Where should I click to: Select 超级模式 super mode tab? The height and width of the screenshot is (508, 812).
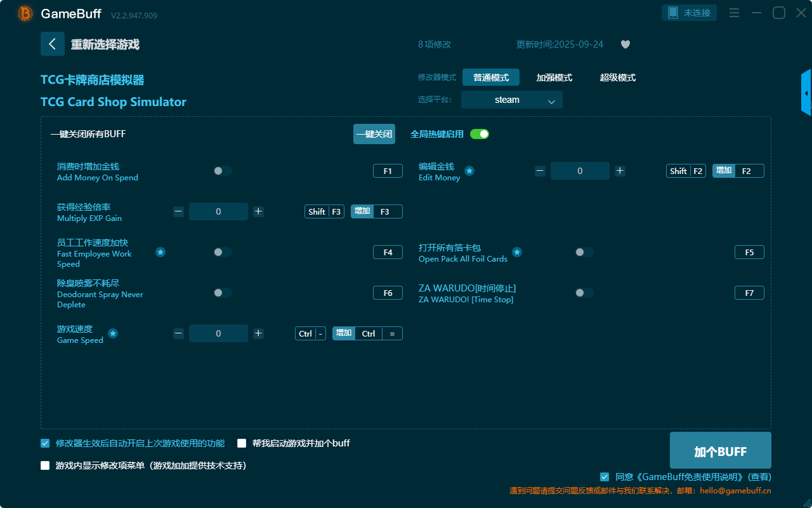pos(617,77)
